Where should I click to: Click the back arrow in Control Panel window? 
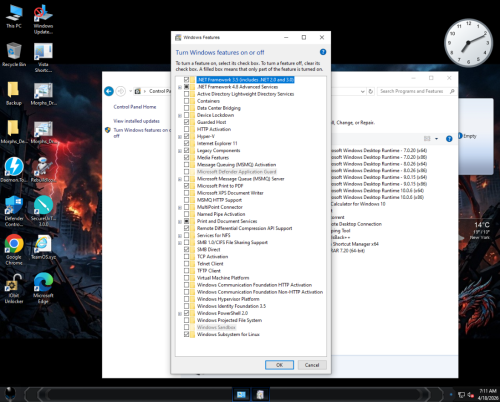click(109, 91)
